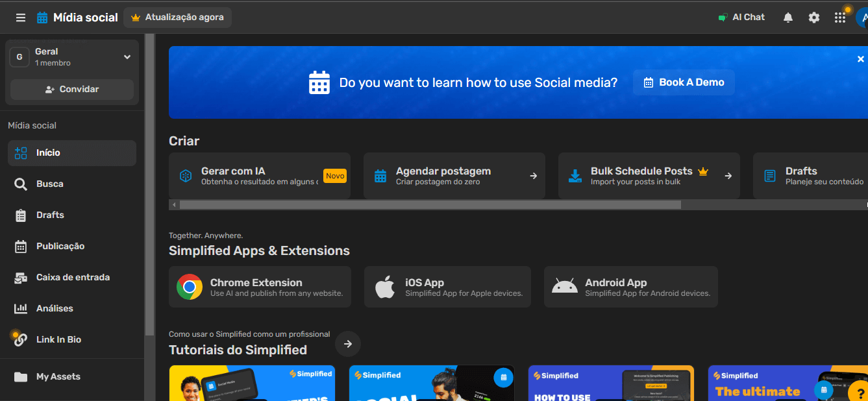Close the blue demo banner

click(x=861, y=59)
